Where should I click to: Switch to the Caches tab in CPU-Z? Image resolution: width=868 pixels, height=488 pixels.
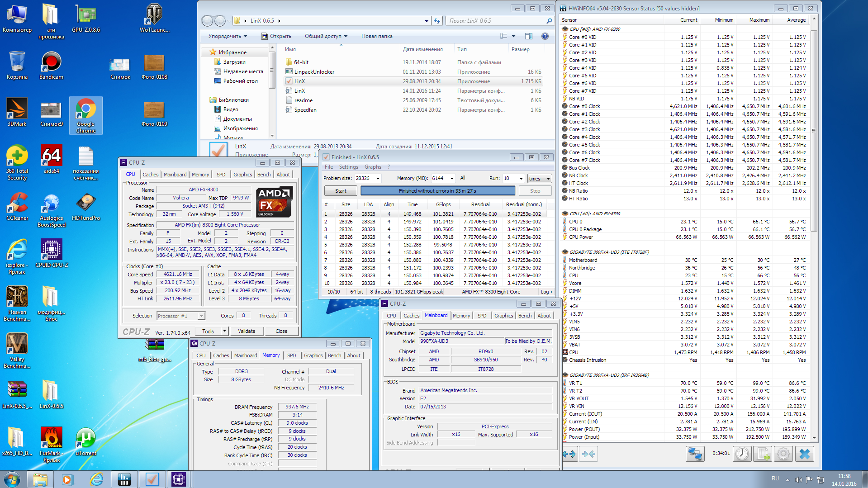pyautogui.click(x=150, y=175)
